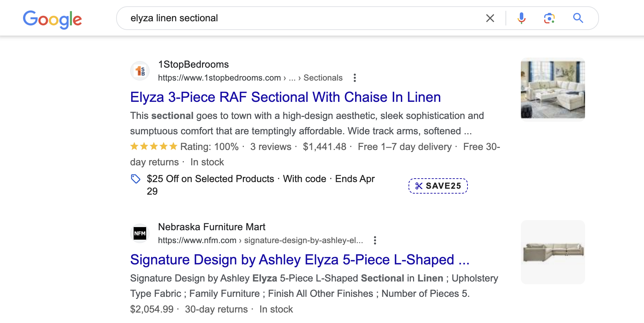
Task: Open Google Lens image search
Action: (x=549, y=18)
